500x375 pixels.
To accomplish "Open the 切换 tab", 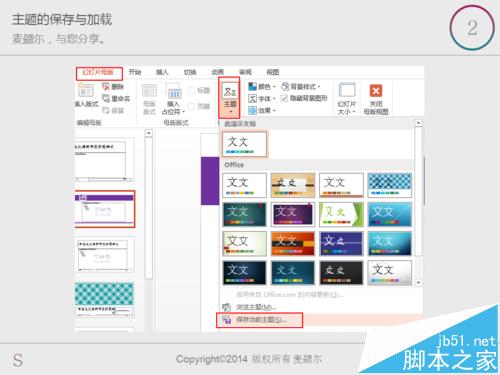I will [190, 72].
